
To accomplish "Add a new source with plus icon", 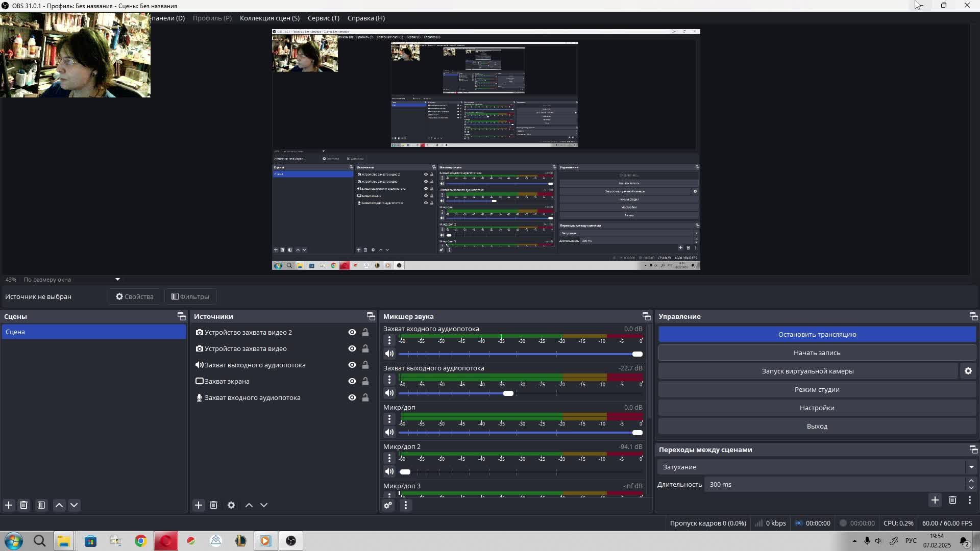I will point(199,505).
